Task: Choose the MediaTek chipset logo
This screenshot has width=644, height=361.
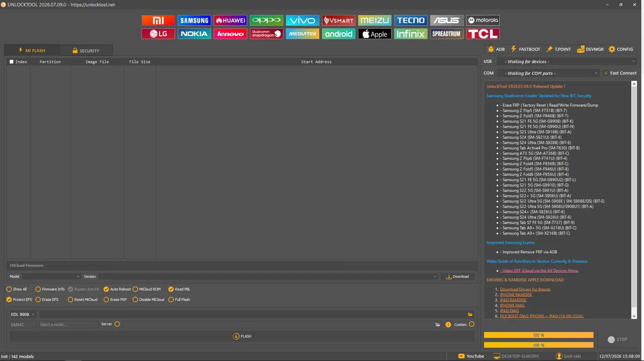Action: click(302, 34)
